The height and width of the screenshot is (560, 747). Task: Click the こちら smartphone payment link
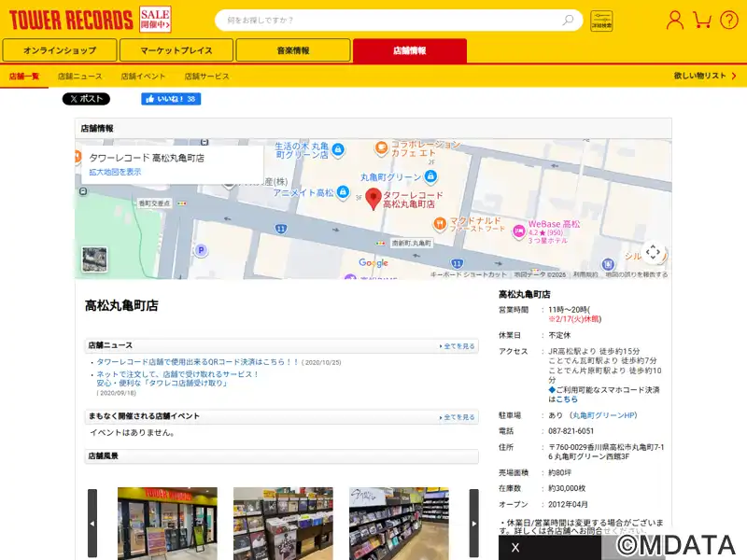567,399
